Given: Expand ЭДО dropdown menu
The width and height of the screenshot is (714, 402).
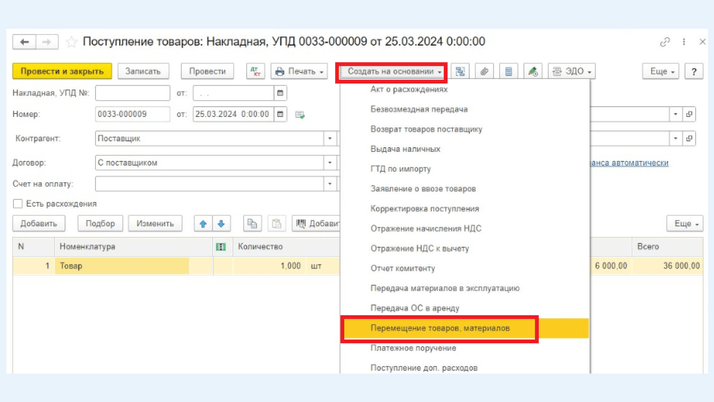Looking at the screenshot, I should coord(572,71).
